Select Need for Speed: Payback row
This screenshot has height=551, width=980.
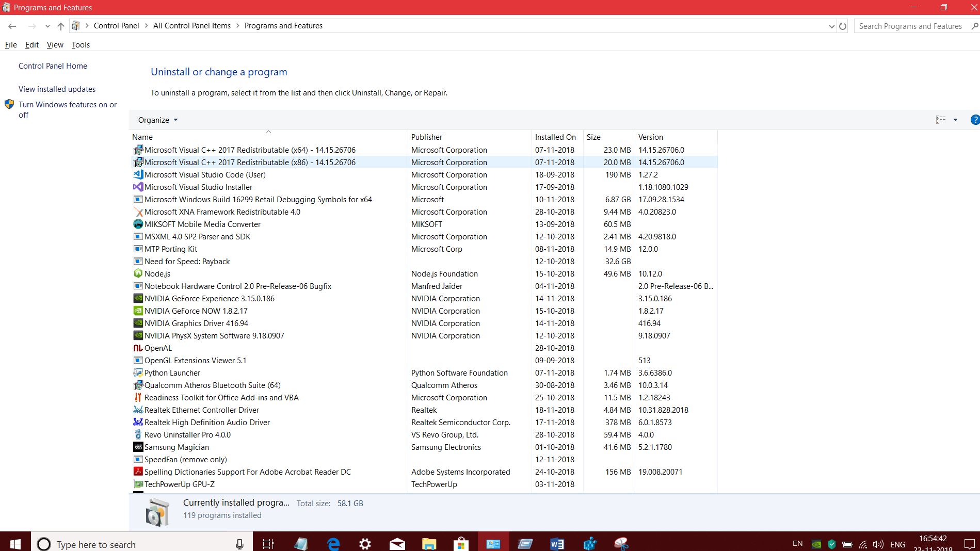point(423,261)
